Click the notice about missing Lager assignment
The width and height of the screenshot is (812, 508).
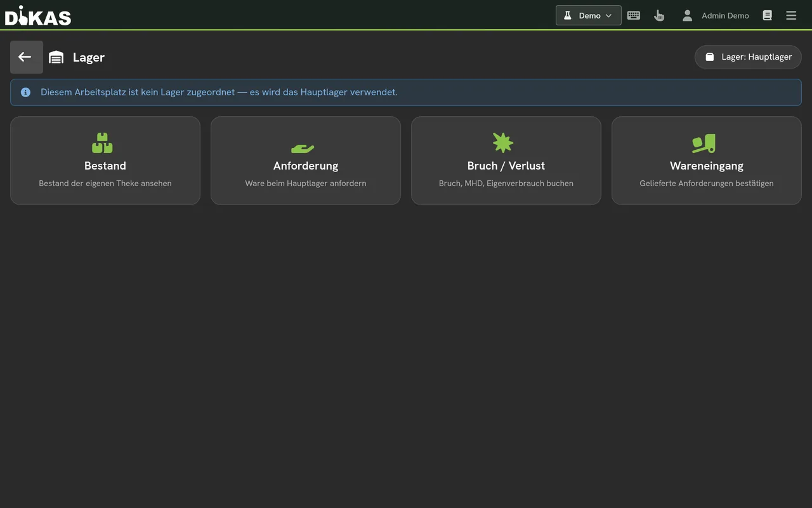pyautogui.click(x=406, y=92)
